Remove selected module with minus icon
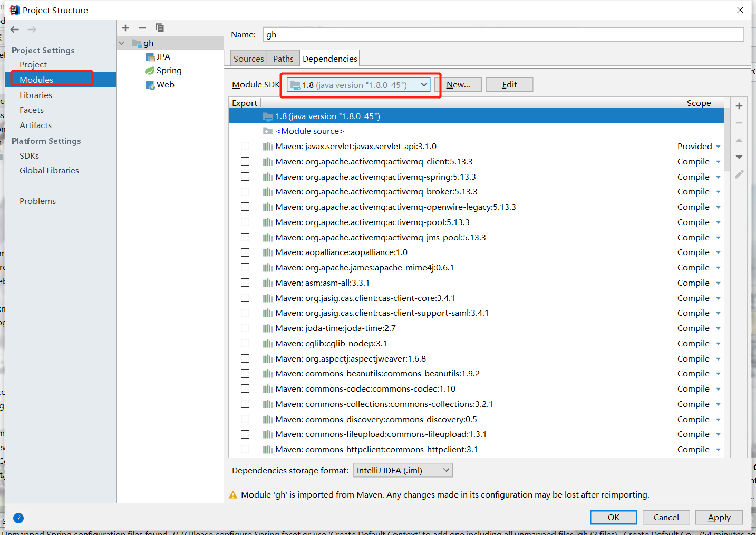This screenshot has height=535, width=756. tap(142, 28)
